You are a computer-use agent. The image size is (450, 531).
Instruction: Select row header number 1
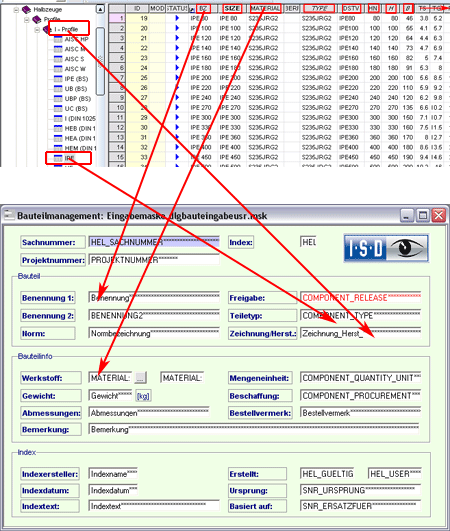[x=117, y=18]
